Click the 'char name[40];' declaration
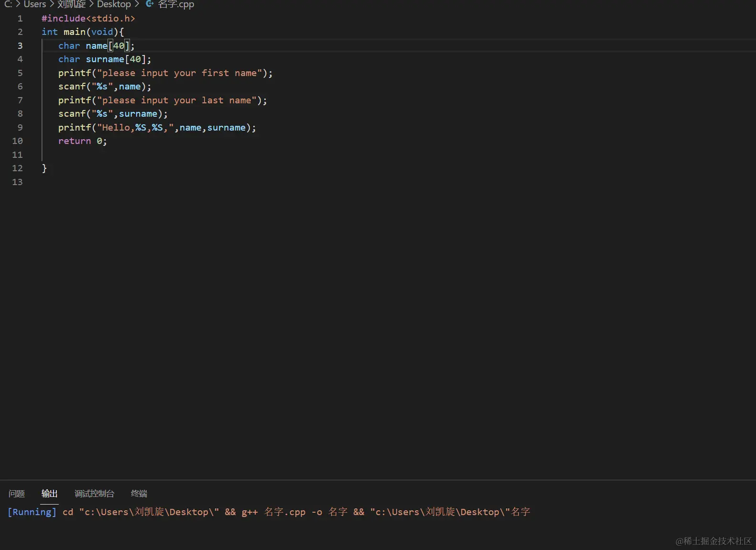The width and height of the screenshot is (756, 550). click(97, 46)
